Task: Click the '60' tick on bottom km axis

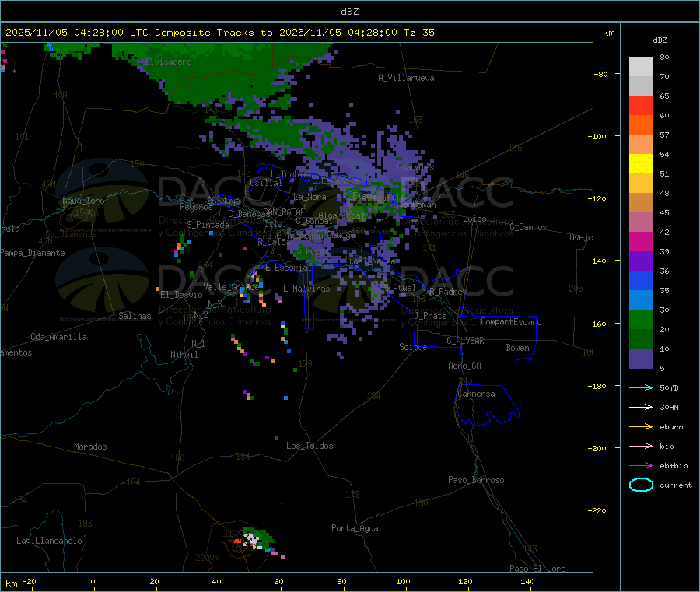Action: [x=278, y=581]
